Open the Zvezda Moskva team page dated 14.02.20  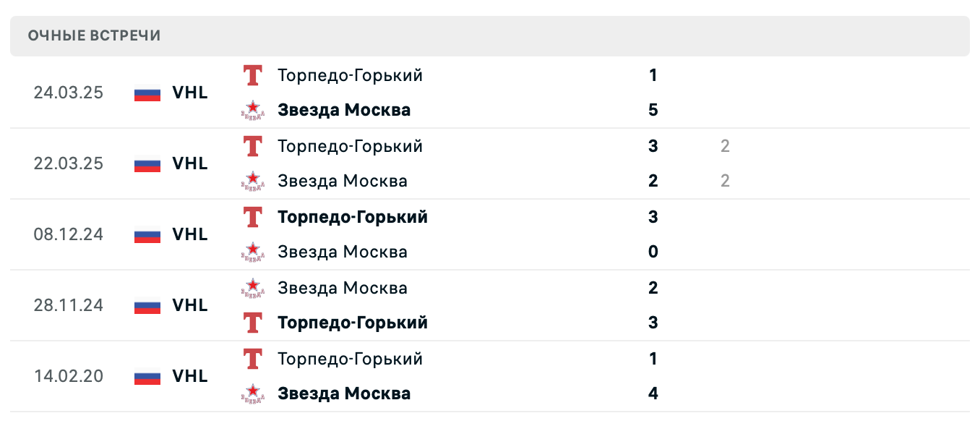pyautogui.click(x=344, y=394)
